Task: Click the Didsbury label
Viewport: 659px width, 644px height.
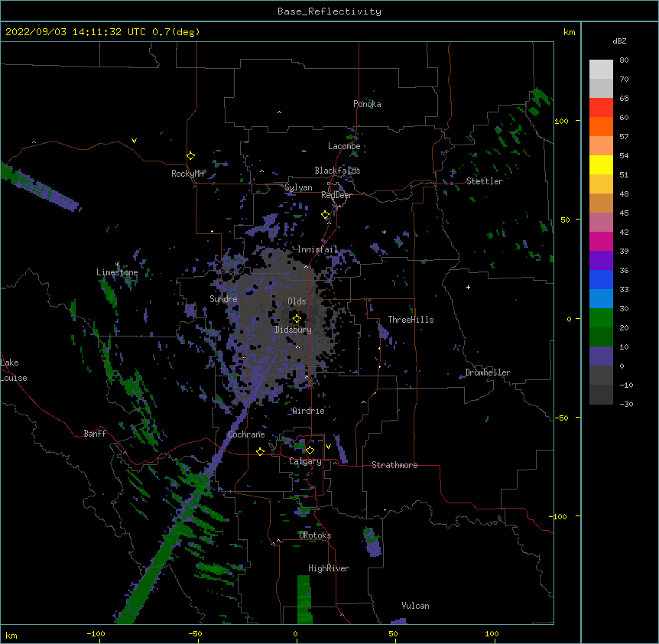Action: (294, 330)
